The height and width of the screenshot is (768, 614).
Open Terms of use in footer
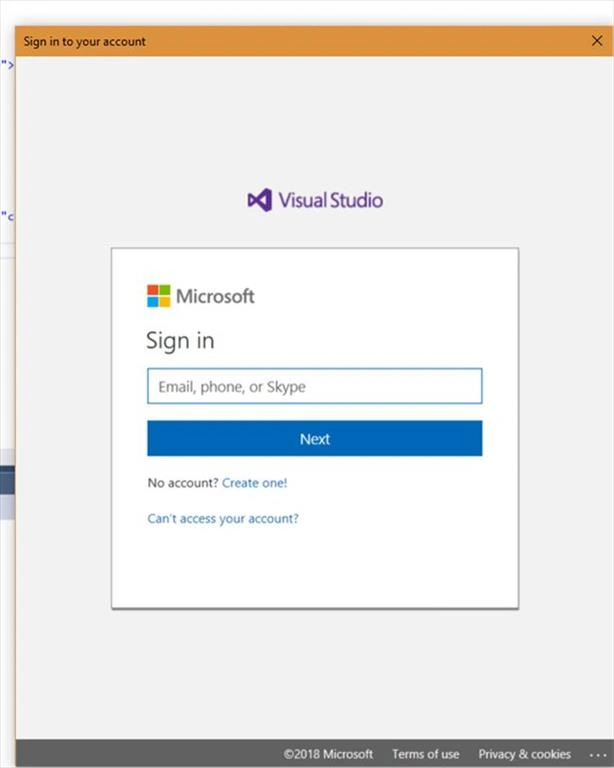pos(425,754)
